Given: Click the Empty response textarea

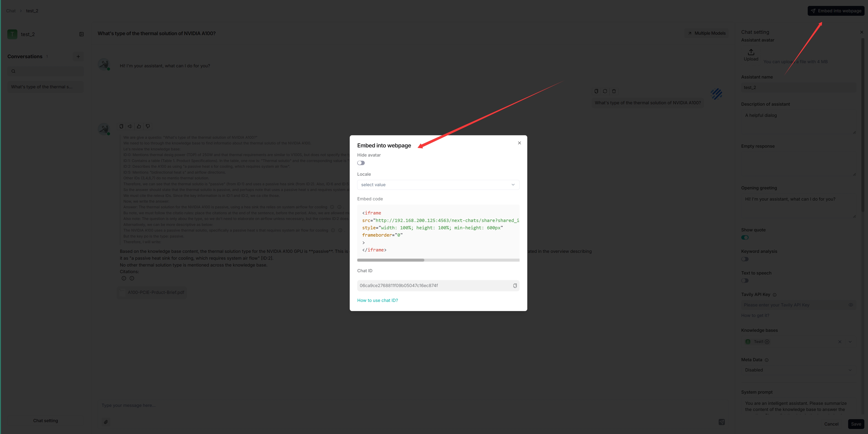Looking at the screenshot, I should (798, 164).
